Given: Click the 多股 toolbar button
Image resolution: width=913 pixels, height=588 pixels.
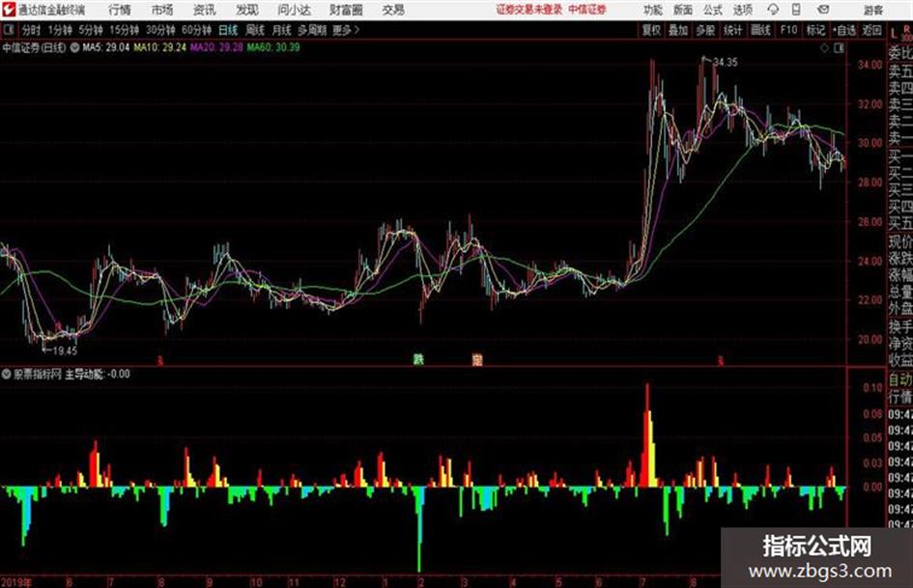Looking at the screenshot, I should [x=705, y=30].
